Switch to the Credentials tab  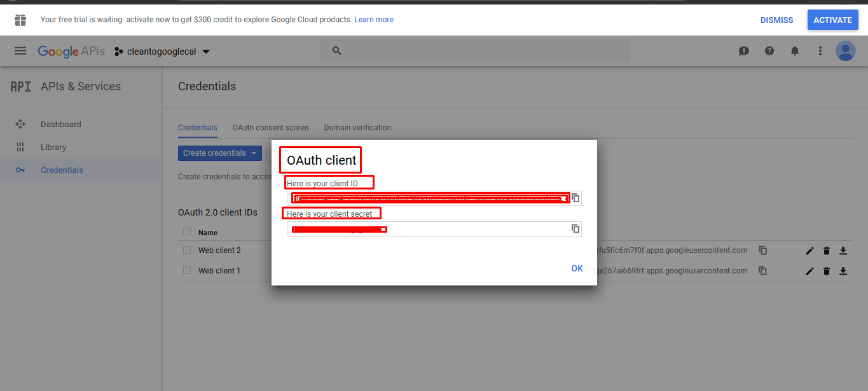[198, 128]
